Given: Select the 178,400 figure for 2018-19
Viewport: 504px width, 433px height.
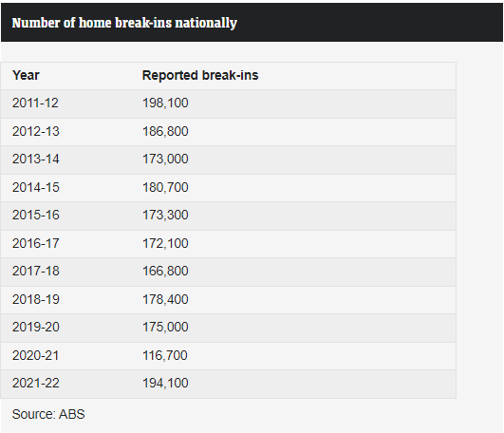Looking at the screenshot, I should point(165,300).
